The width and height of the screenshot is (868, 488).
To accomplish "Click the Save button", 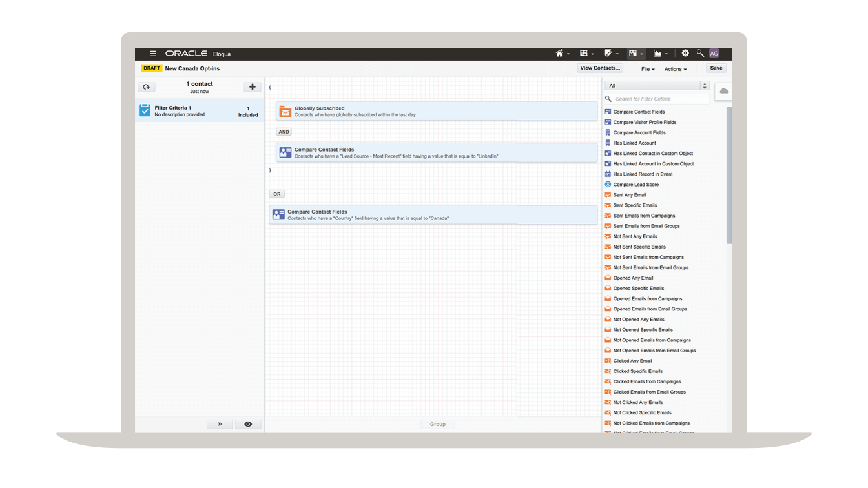I will click(x=716, y=67).
